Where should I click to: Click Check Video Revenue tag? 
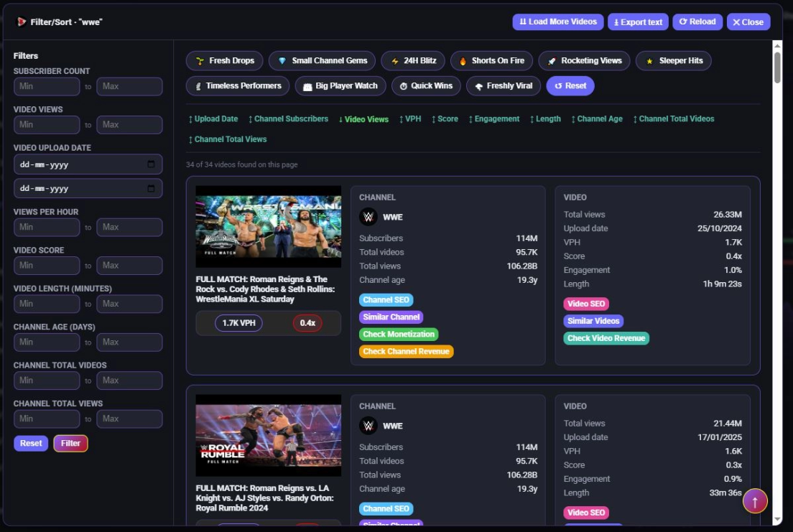tap(606, 338)
